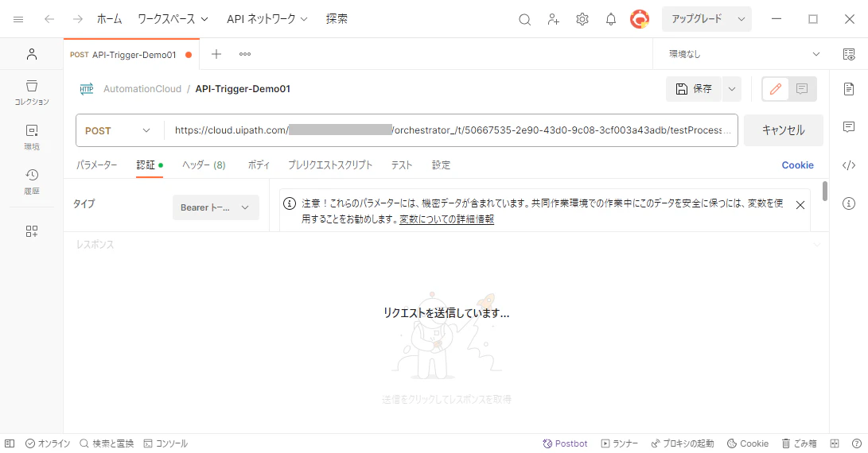Open comments panel in right sidebar

tap(849, 127)
